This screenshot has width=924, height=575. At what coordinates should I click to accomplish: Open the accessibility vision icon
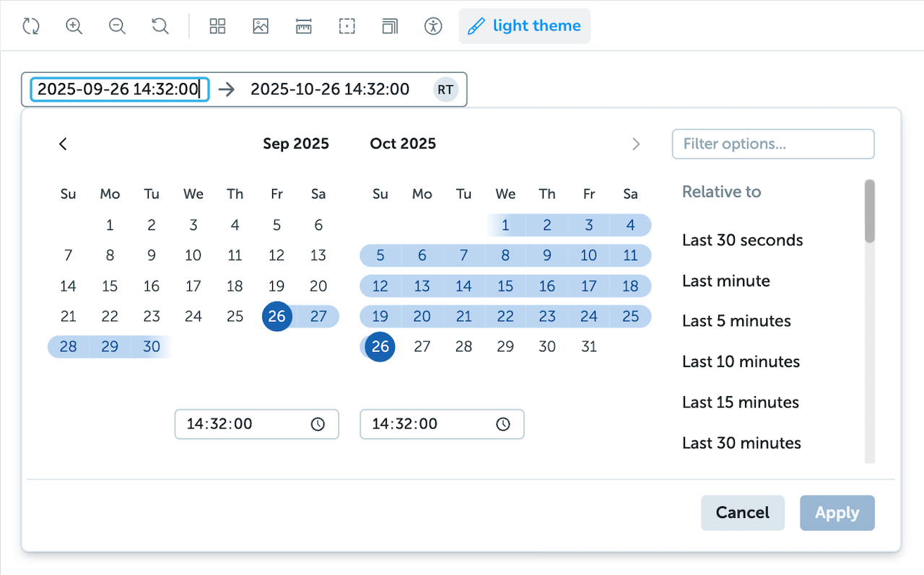[x=433, y=27]
